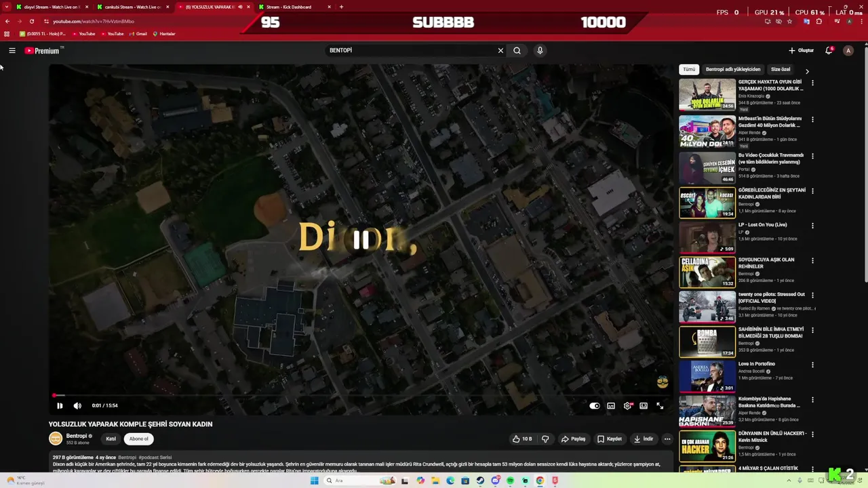The height and width of the screenshot is (488, 868).
Task: Switch to theater mode view
Action: (644, 405)
